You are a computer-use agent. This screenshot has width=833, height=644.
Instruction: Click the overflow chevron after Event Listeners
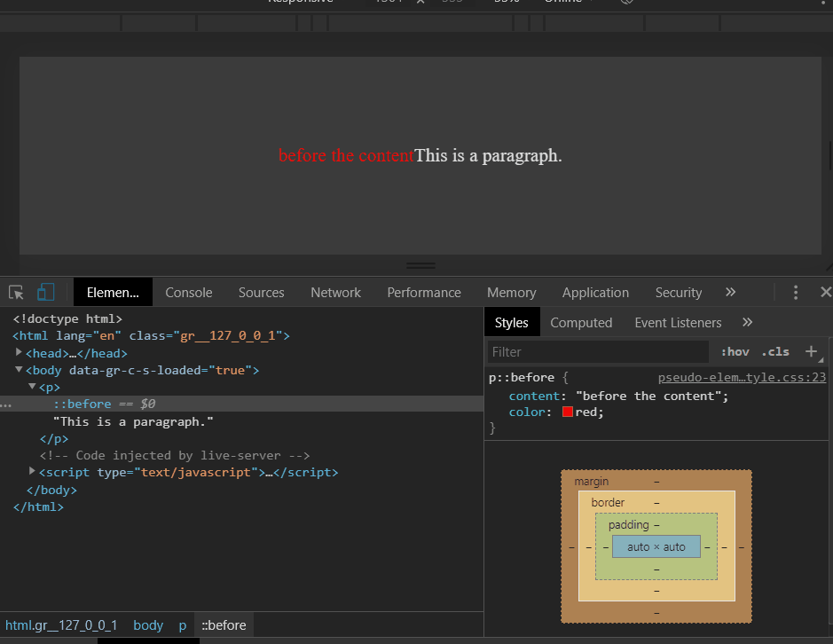click(x=747, y=322)
